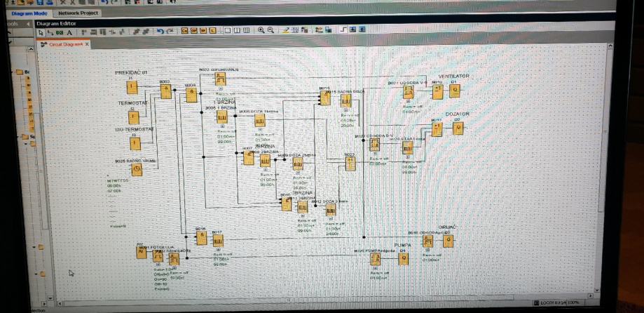Zoom out with the minus magnifier
This screenshot has width=644, height=313.
(270, 30)
